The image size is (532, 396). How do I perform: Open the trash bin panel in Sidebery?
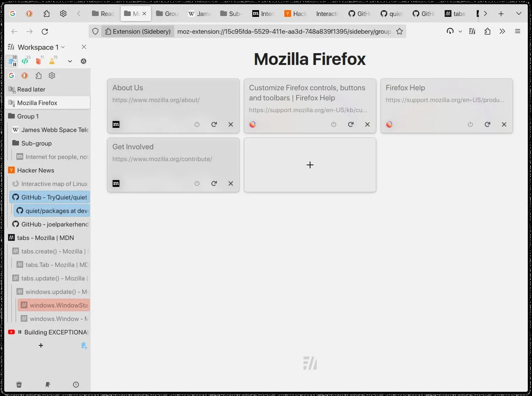click(19, 384)
